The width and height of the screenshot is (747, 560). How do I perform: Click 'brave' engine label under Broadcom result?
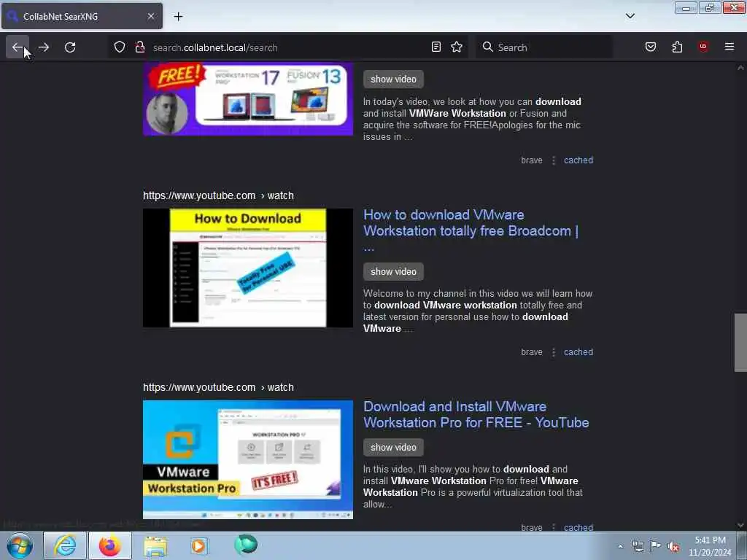tap(532, 352)
